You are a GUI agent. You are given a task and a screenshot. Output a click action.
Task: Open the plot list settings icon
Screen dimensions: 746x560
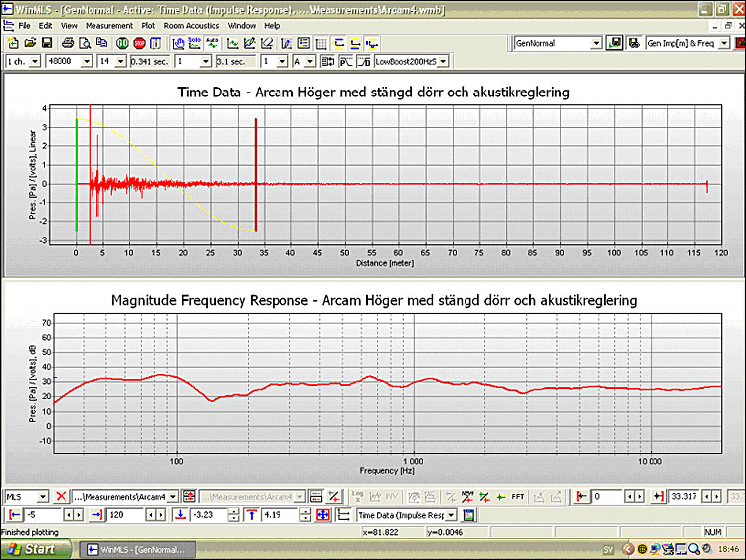pyautogui.click(x=303, y=44)
